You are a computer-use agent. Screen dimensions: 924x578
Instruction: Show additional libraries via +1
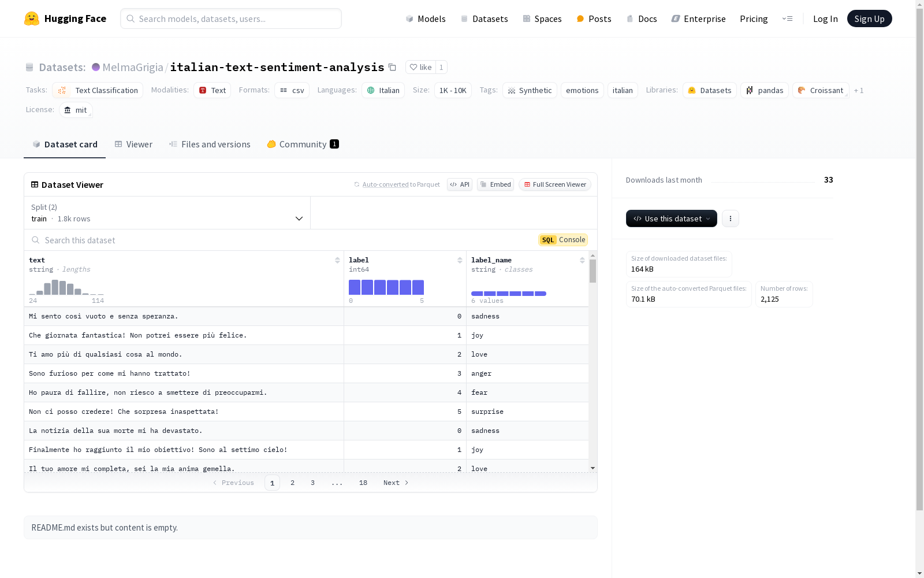(x=859, y=90)
